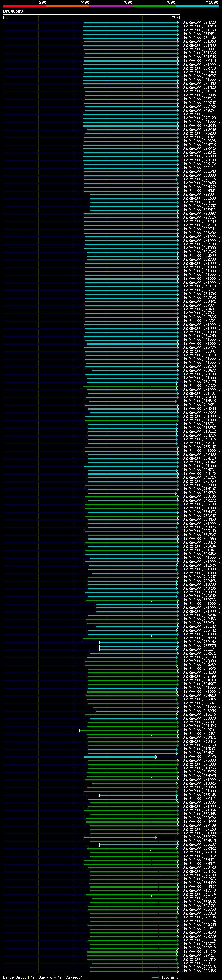Select the UniRef100_C1E6X0 label
The image size is (222, 980).
click(x=199, y=565)
